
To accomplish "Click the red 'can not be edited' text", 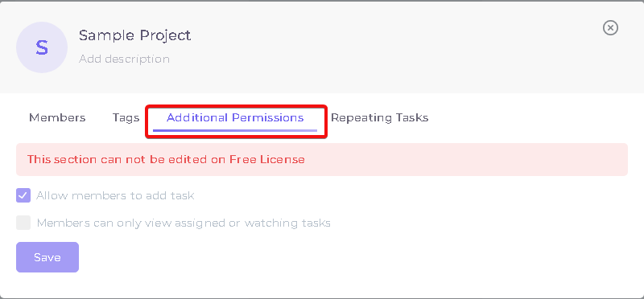I will tap(166, 160).
